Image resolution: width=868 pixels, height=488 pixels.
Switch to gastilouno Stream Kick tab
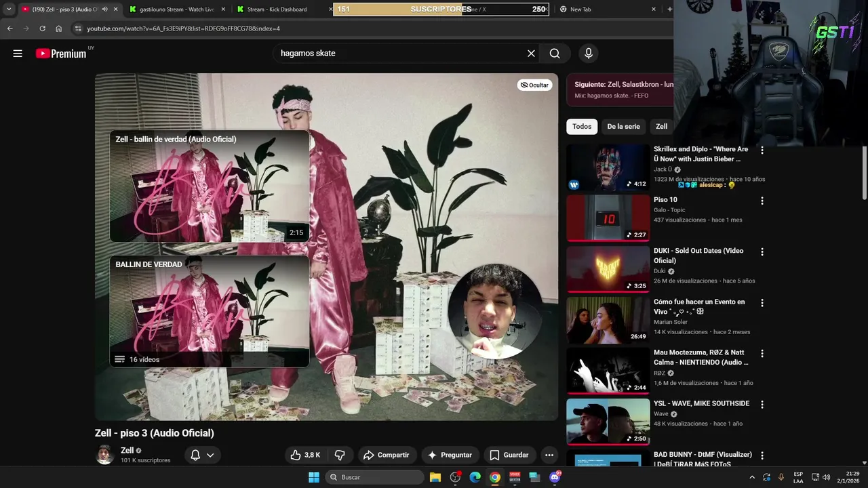click(x=176, y=9)
